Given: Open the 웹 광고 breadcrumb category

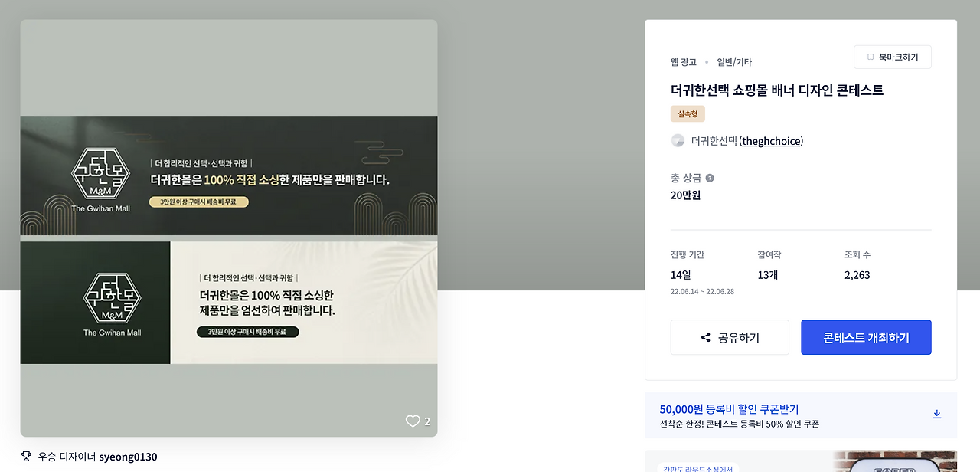Looking at the screenshot, I should (x=685, y=62).
